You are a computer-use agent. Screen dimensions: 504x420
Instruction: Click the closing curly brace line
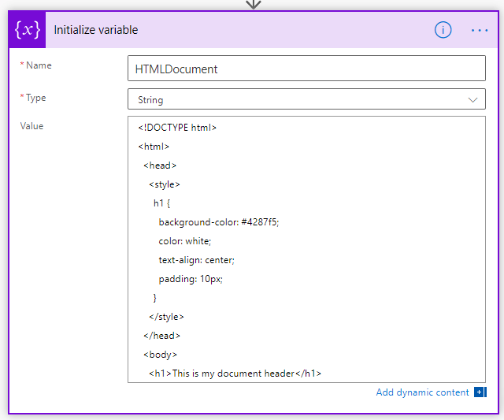(154, 298)
